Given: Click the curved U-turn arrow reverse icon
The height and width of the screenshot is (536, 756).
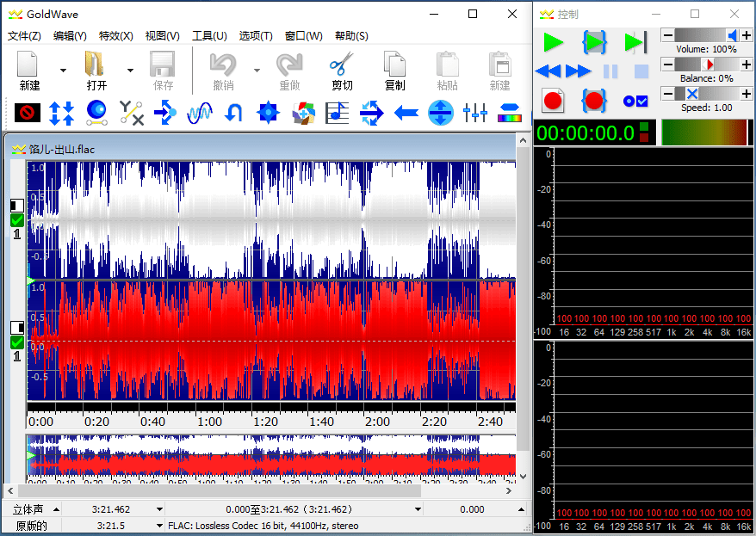Looking at the screenshot, I should [x=234, y=114].
